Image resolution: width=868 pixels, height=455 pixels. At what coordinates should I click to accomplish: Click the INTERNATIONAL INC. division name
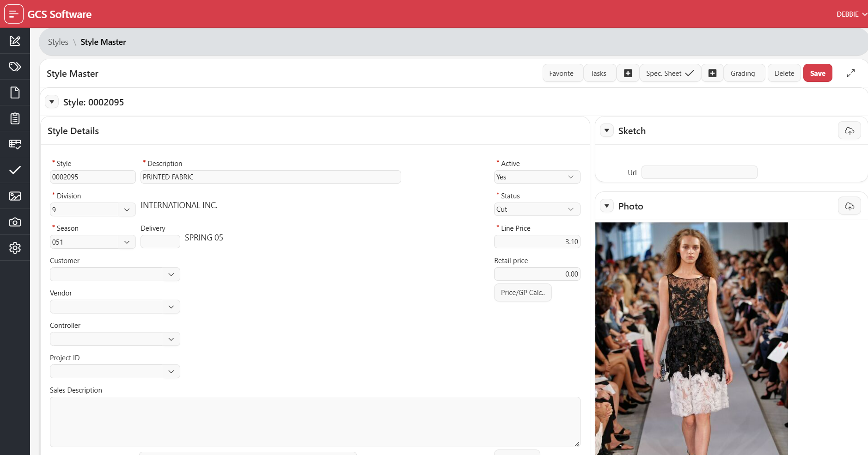coord(179,205)
